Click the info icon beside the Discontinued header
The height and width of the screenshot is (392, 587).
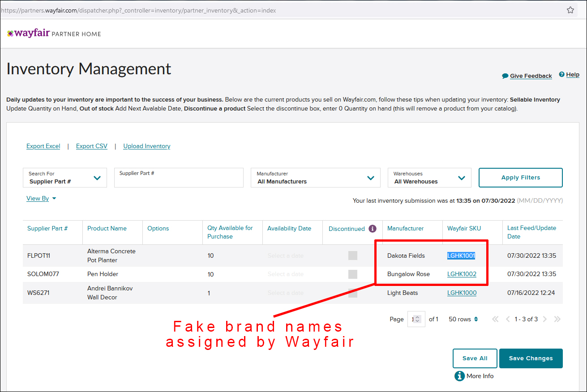pos(372,229)
